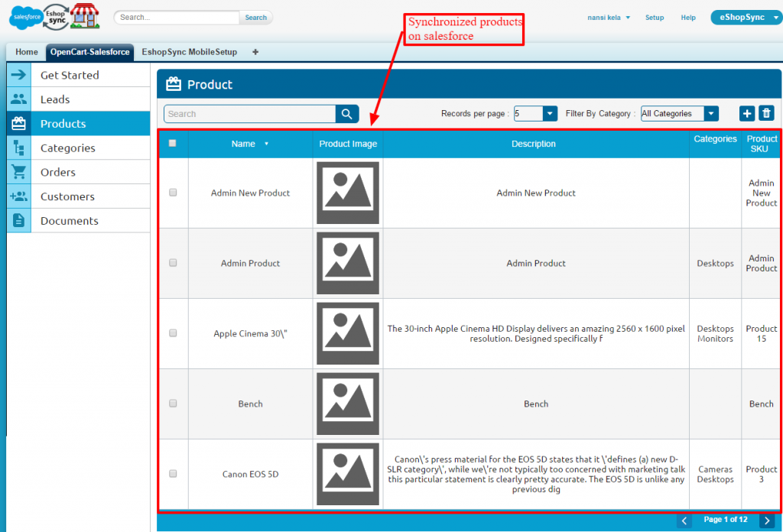The height and width of the screenshot is (532, 783).
Task: Click the trash icon to delete products
Action: (766, 113)
